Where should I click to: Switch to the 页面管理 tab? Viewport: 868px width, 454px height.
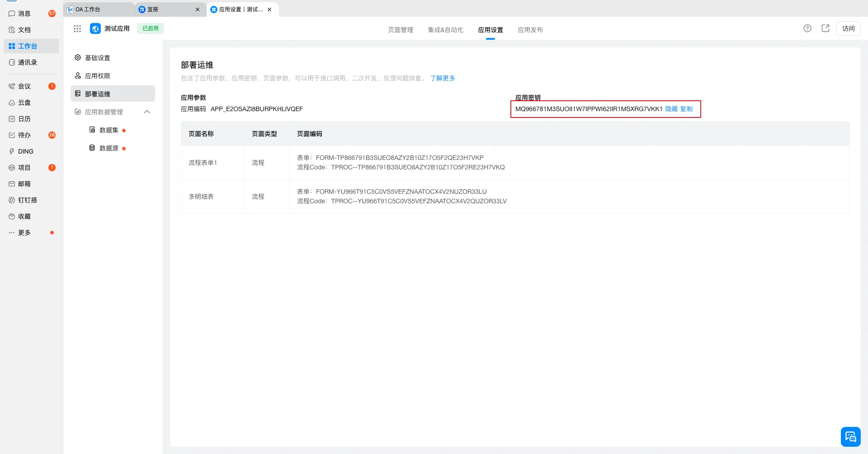(401, 30)
